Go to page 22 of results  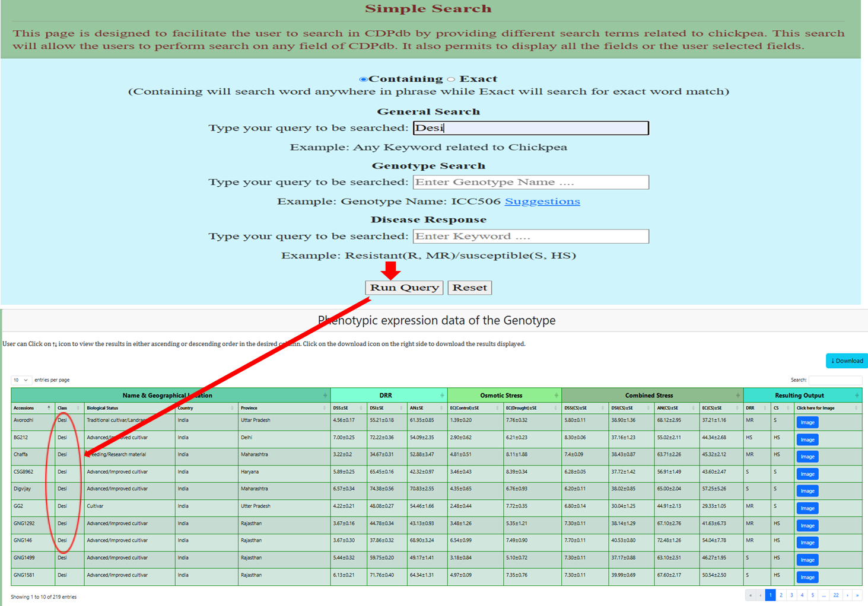click(835, 595)
